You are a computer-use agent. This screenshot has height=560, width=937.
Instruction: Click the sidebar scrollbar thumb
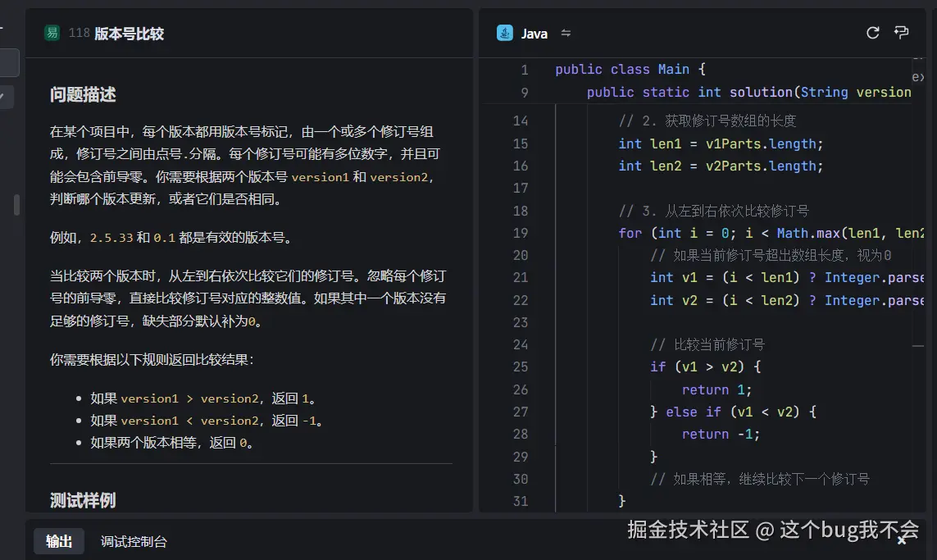[16, 205]
